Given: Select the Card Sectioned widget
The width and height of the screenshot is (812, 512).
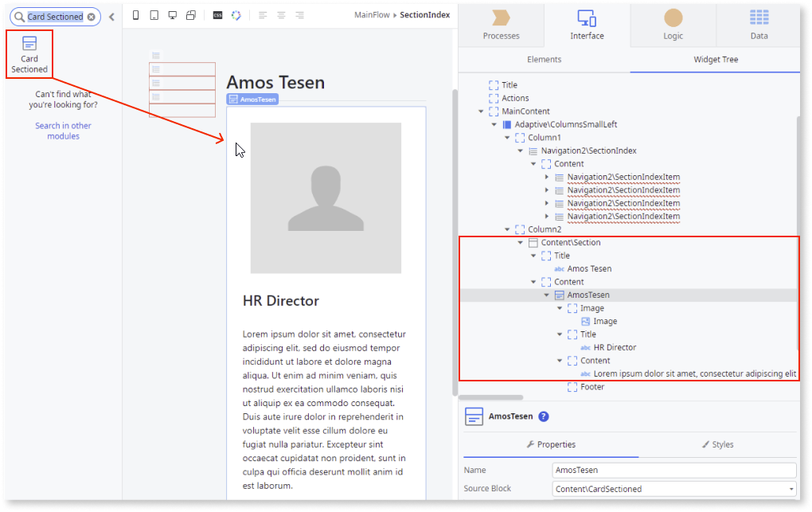Looking at the screenshot, I should [x=29, y=53].
